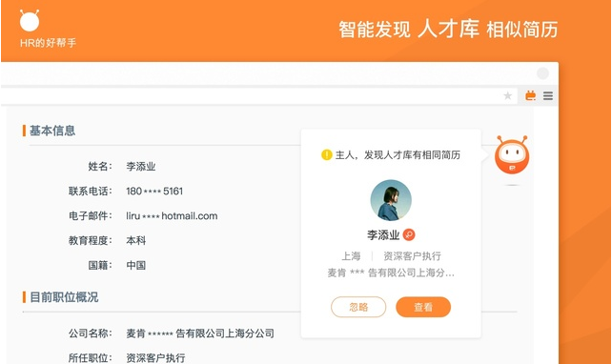The height and width of the screenshot is (364, 612).
Task: Dismiss the duplicate resume with 忽略
Action: (x=358, y=307)
